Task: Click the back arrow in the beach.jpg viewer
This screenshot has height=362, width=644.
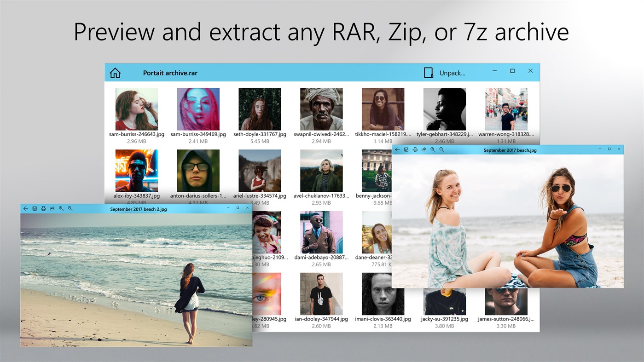Action: [x=397, y=149]
